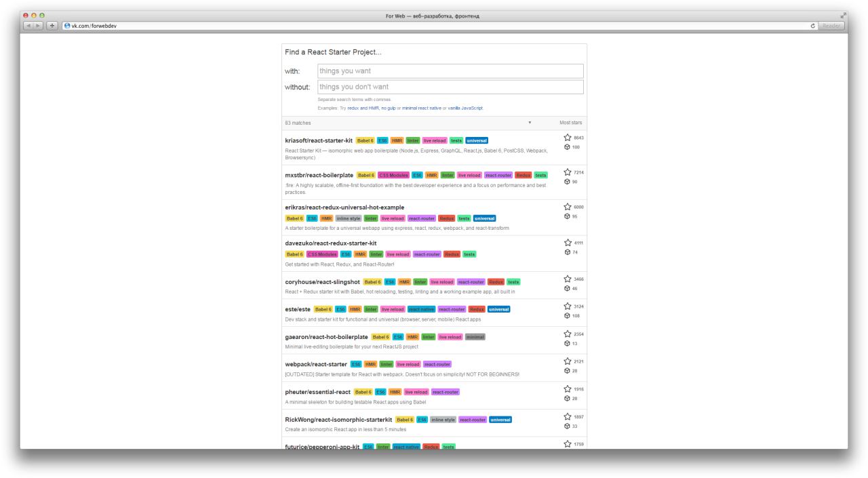Click the star icon for erikras/react-redux-universal-hot-example
Viewport: 868px width, 478px height.
568,207
